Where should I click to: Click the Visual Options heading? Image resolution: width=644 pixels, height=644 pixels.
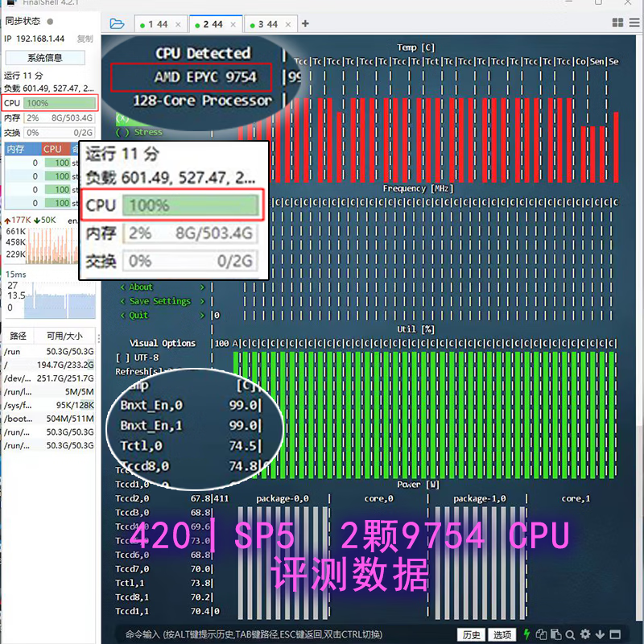coord(163,344)
